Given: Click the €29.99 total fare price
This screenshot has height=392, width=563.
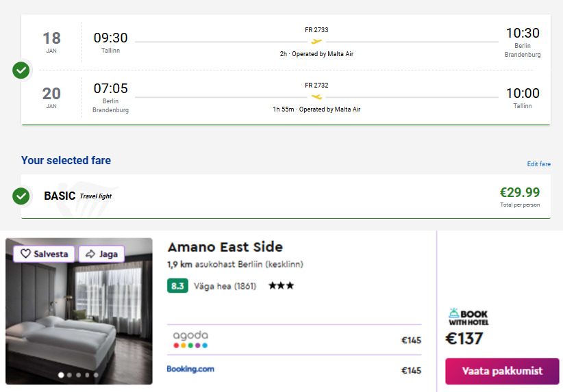Looking at the screenshot, I should point(520,193).
